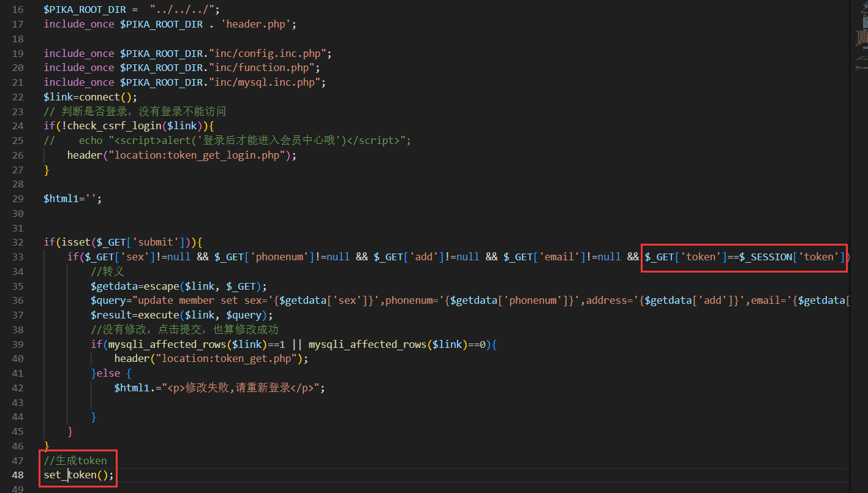Viewport: 868px width, 493px height.
Task: Click $_SESSION['token'] on line 33
Action: pos(792,257)
